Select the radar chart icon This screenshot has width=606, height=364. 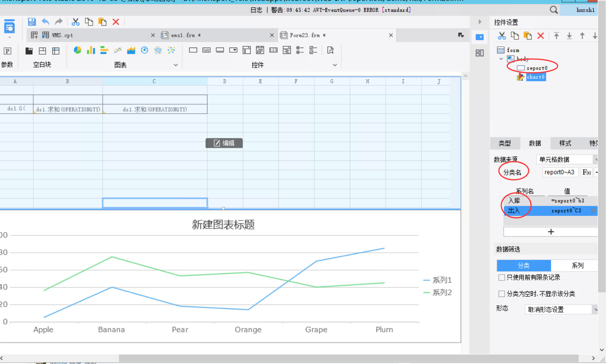(158, 50)
